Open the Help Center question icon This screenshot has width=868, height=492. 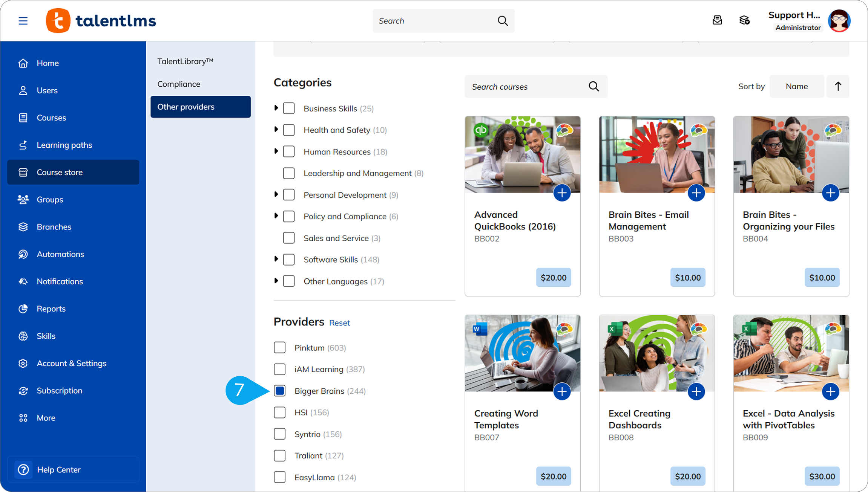point(23,470)
